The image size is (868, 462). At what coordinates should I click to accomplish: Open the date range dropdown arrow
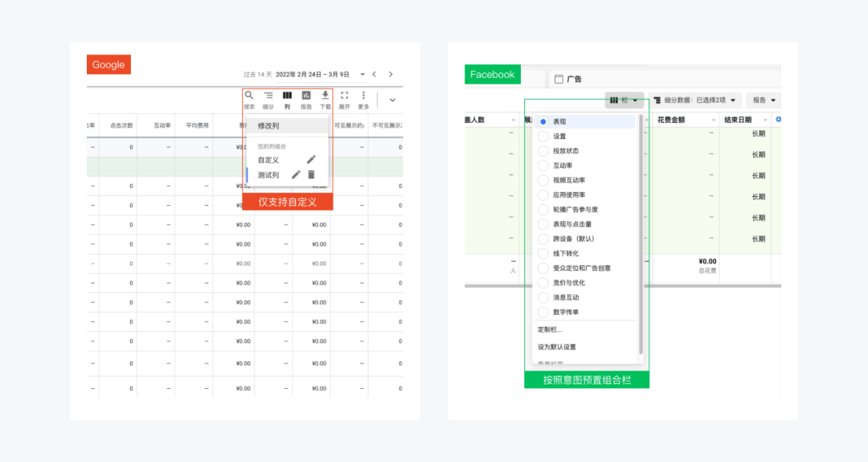362,74
